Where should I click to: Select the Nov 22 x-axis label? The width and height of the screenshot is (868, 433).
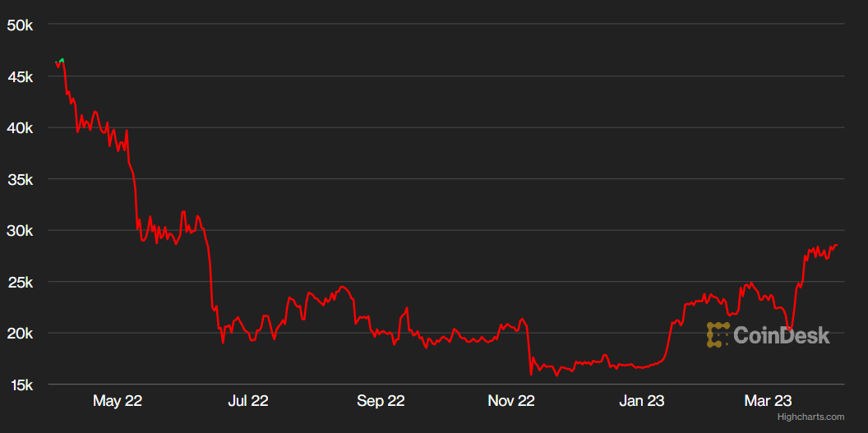(511, 401)
